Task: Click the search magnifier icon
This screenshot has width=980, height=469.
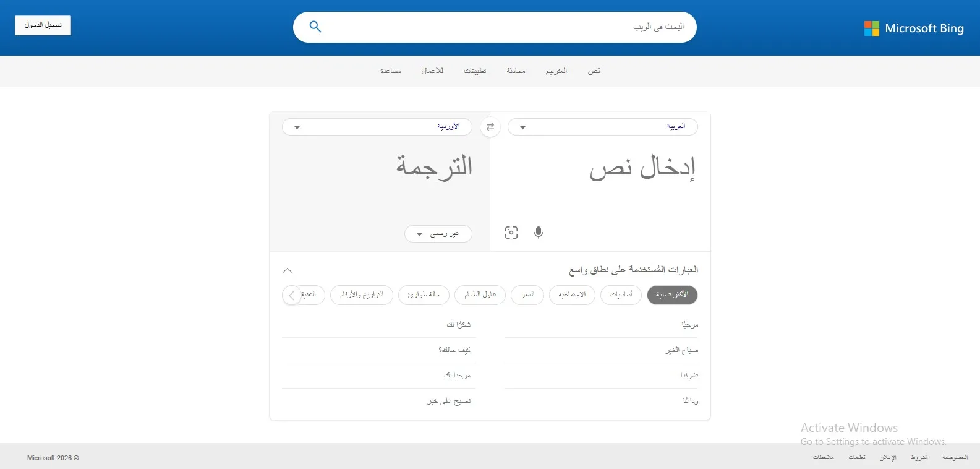Action: [x=315, y=27]
